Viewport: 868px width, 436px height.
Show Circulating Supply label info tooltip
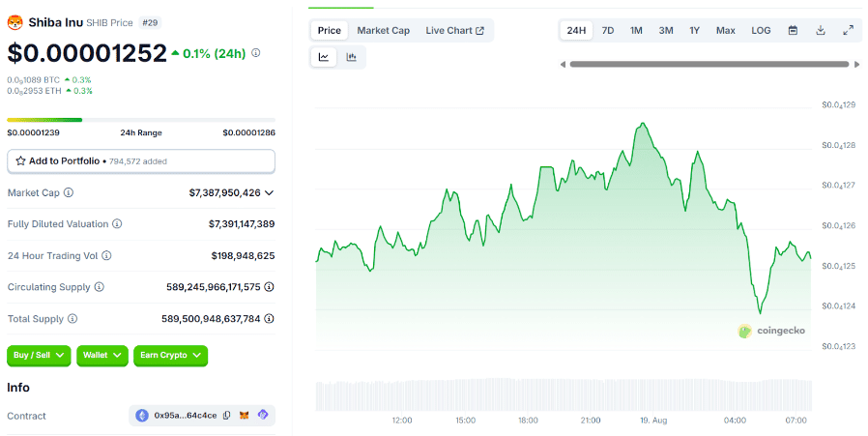coord(100,287)
